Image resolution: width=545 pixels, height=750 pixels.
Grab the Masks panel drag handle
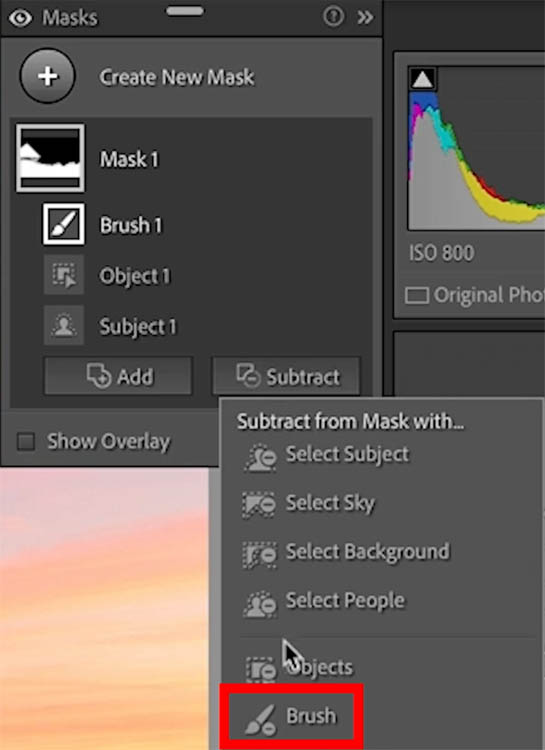click(x=185, y=11)
